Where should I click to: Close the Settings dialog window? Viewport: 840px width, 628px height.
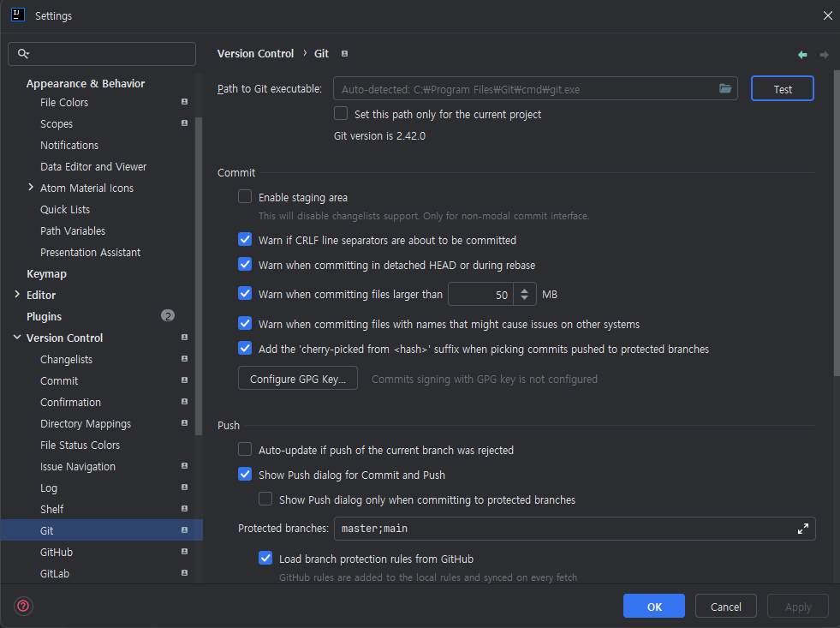click(x=827, y=15)
